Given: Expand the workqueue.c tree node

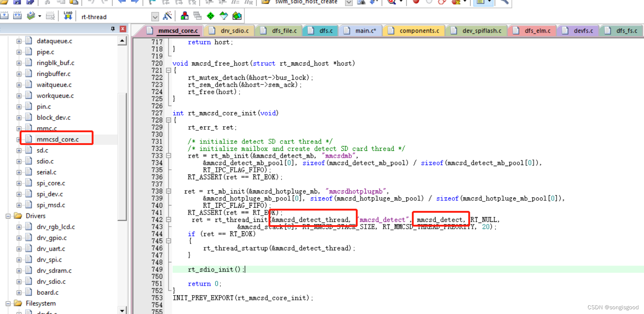Looking at the screenshot, I should click(x=19, y=96).
